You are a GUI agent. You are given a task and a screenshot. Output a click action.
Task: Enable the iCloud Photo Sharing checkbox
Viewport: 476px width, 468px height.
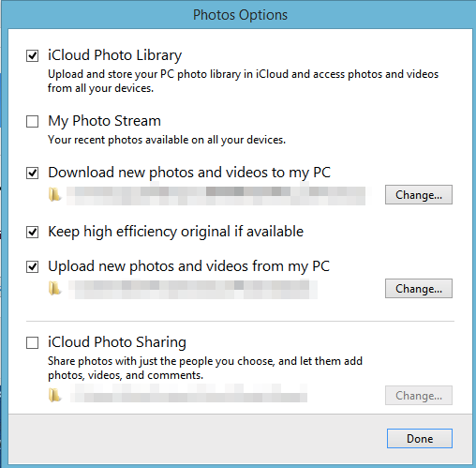(x=32, y=343)
